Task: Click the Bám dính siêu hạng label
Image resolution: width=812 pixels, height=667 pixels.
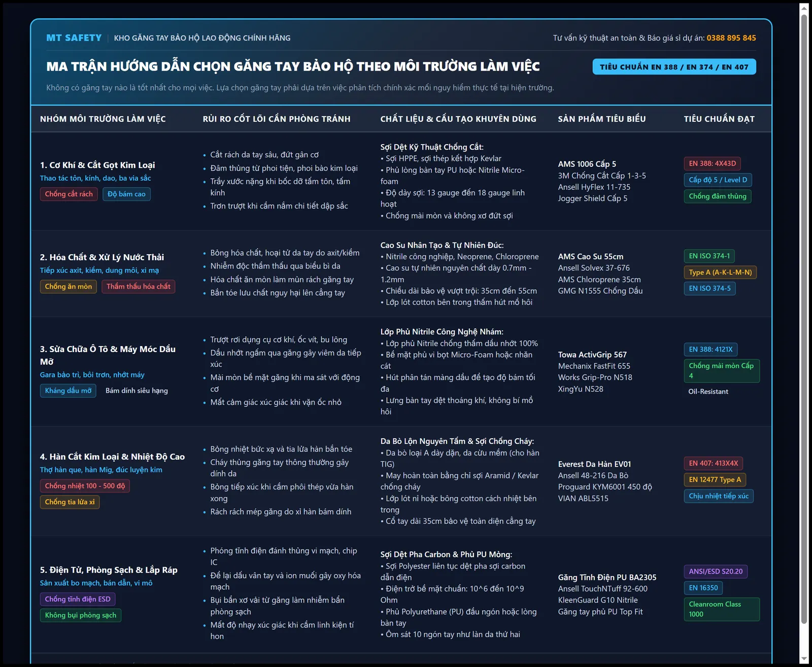Action: pos(137,391)
